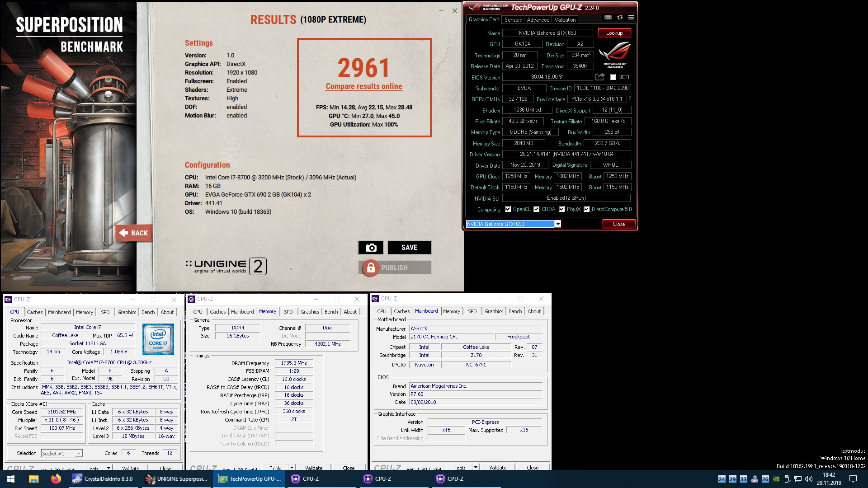
Task: Open the Socket #1 selection dropdown
Action: click(x=79, y=453)
